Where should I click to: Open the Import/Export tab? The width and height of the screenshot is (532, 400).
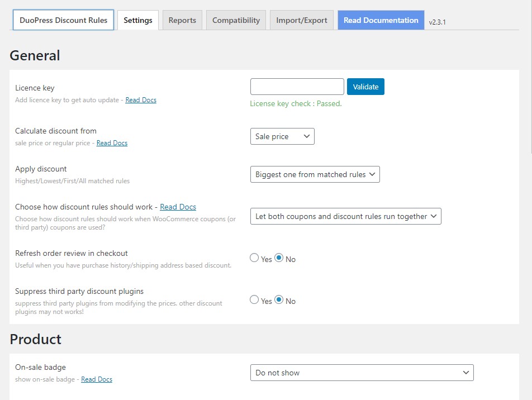pyautogui.click(x=302, y=20)
